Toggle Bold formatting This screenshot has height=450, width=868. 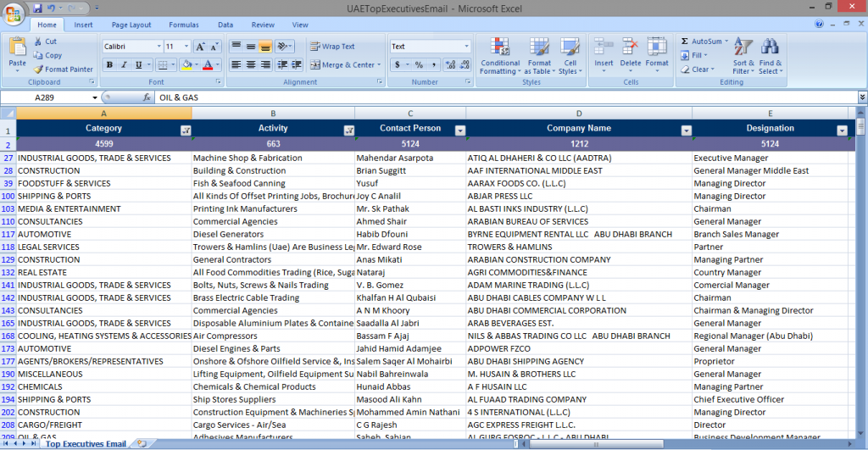[109, 65]
